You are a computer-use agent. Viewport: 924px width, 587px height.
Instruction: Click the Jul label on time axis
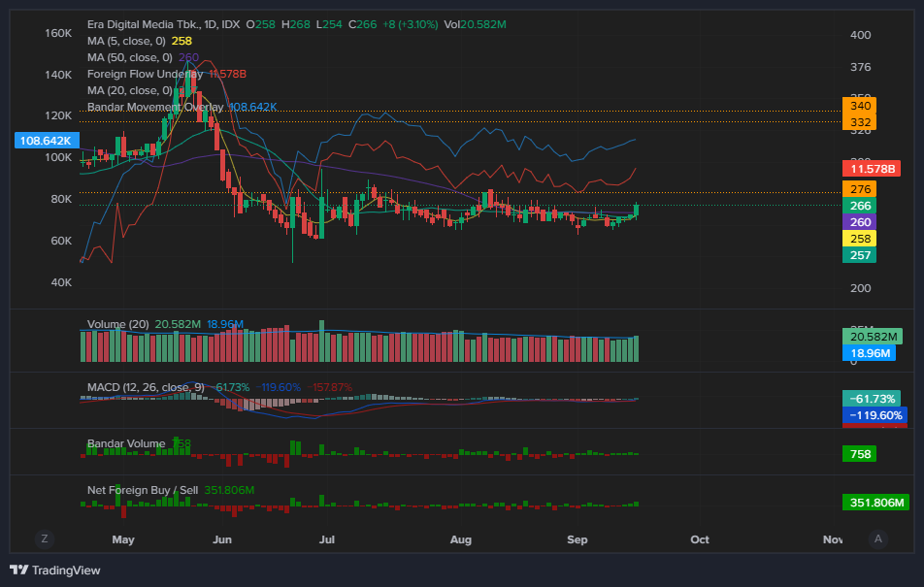pyautogui.click(x=326, y=539)
